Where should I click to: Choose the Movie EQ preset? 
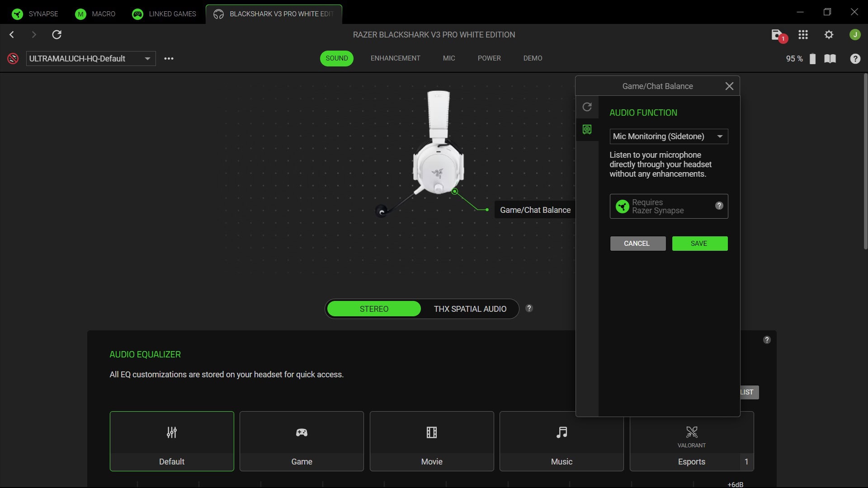point(432,441)
